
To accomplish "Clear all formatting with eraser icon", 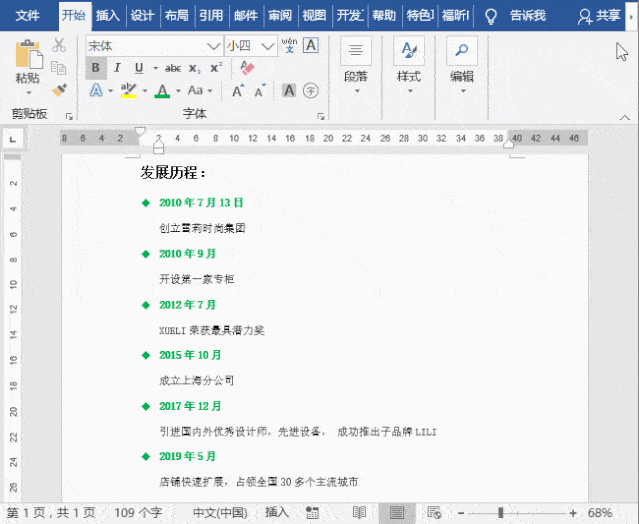I will 247,68.
